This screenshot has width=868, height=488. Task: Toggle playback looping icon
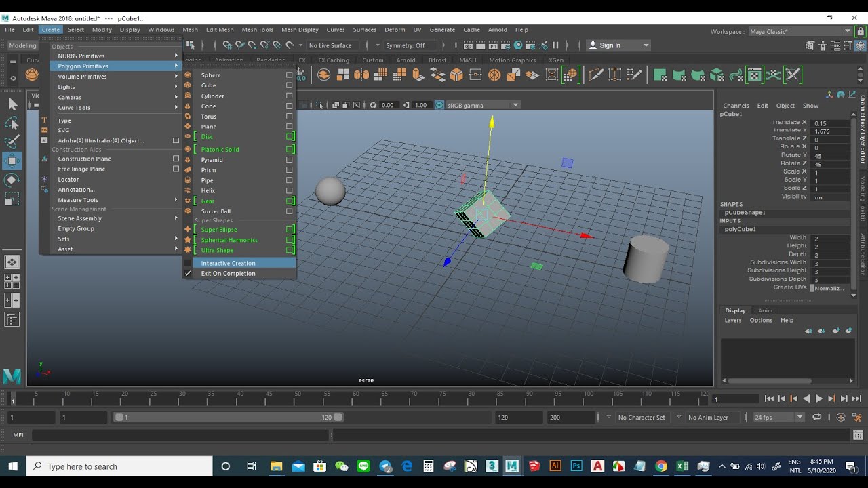tap(817, 418)
